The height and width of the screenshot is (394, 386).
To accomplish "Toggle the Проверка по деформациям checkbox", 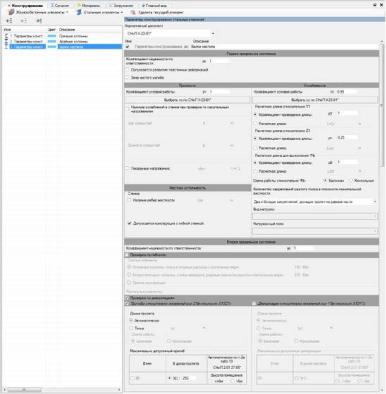I will [x=127, y=298].
